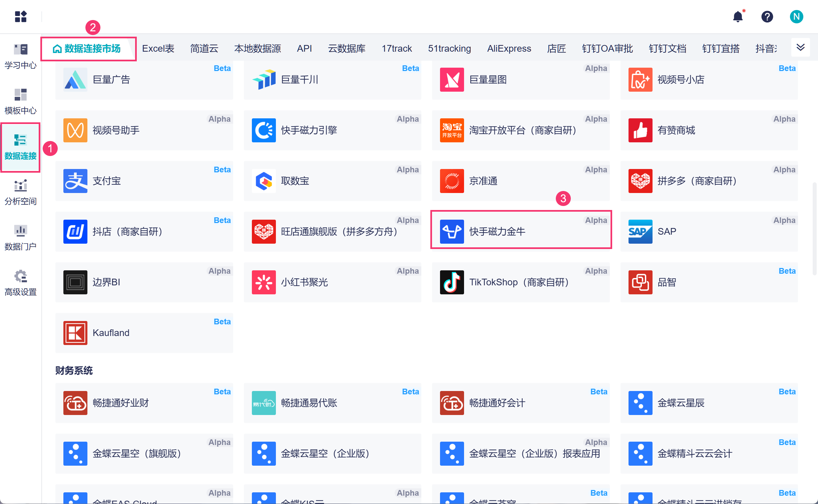
Task: Click the 边界BI connector icon
Action: pyautogui.click(x=75, y=282)
